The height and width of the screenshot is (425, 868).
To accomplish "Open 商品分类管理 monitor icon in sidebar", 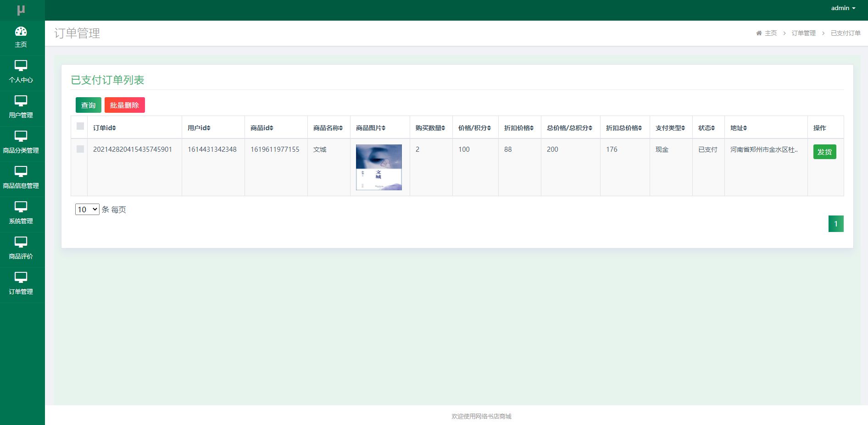I will click(x=21, y=136).
